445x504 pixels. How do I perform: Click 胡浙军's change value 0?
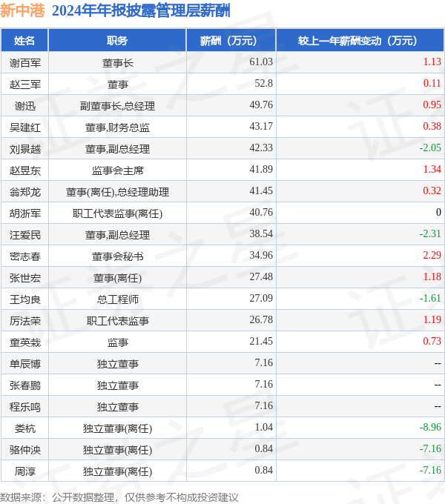pos(438,212)
